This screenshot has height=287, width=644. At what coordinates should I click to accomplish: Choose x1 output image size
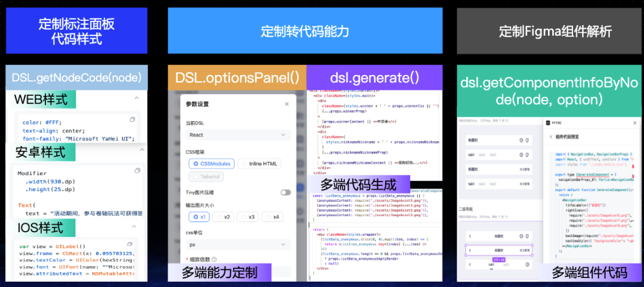(200, 217)
